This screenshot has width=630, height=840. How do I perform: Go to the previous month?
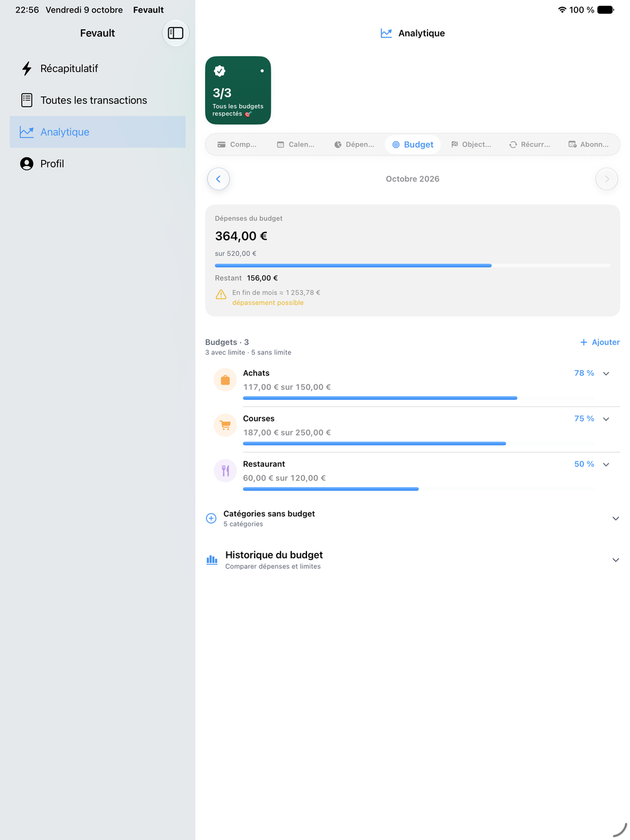click(x=218, y=179)
